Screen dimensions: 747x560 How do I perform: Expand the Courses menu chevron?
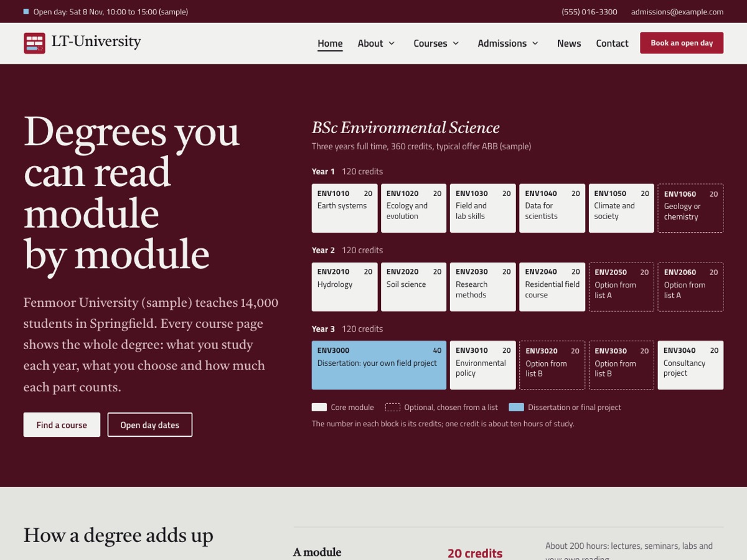[456, 43]
